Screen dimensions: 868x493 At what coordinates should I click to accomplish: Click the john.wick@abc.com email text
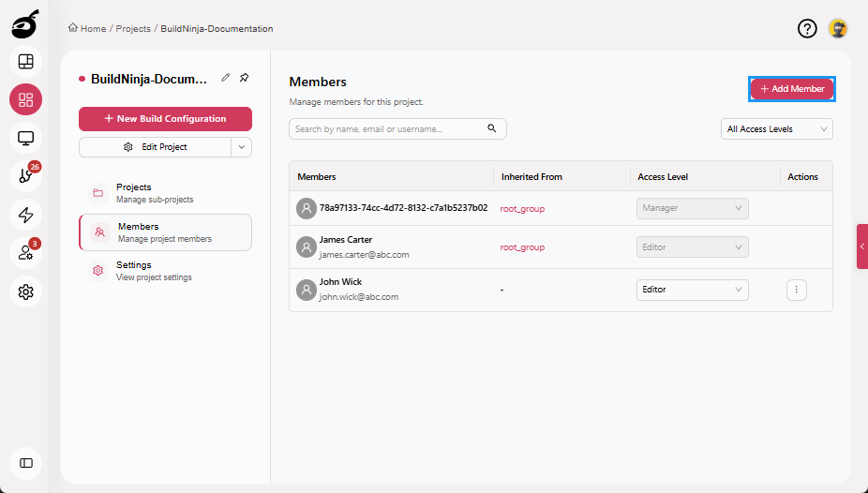click(359, 296)
